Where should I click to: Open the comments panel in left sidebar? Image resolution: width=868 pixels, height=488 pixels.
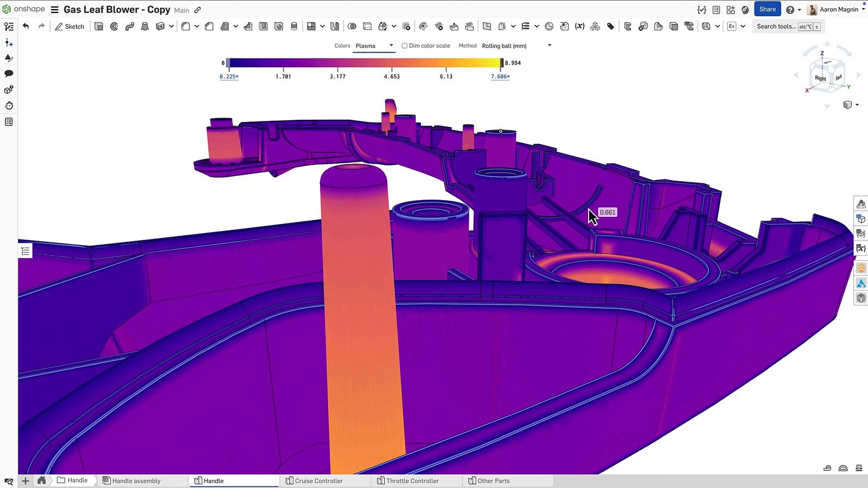[9, 74]
